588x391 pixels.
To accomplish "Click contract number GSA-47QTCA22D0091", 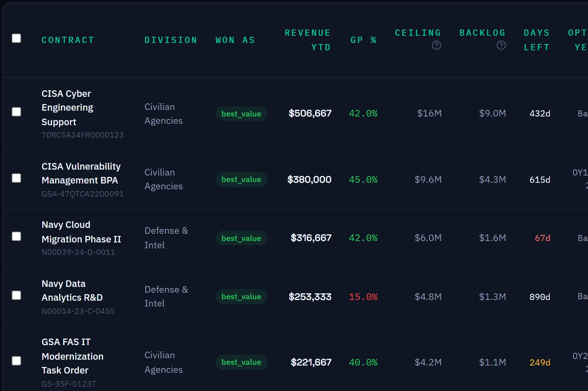I will point(82,194).
